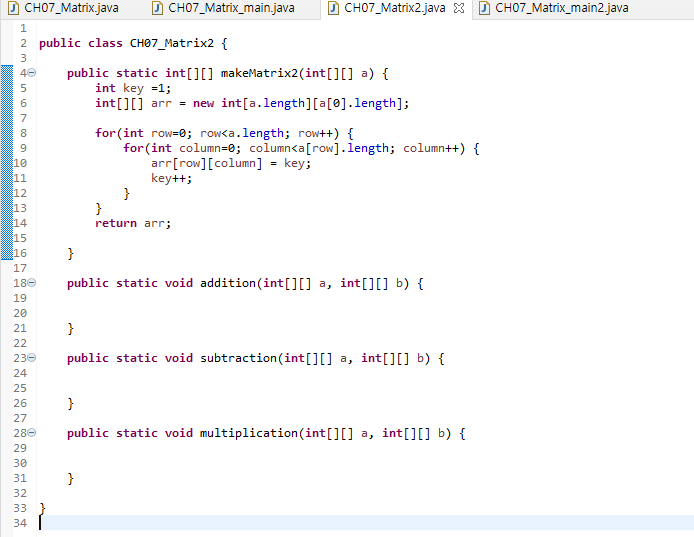Image resolution: width=694 pixels, height=537 pixels.
Task: Click the multiplication method name
Action: (249, 433)
